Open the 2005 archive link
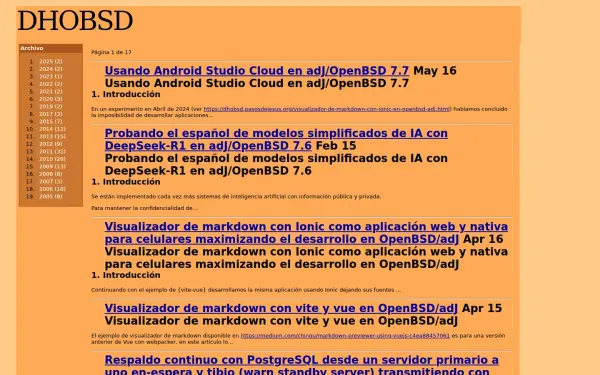 pos(51,196)
